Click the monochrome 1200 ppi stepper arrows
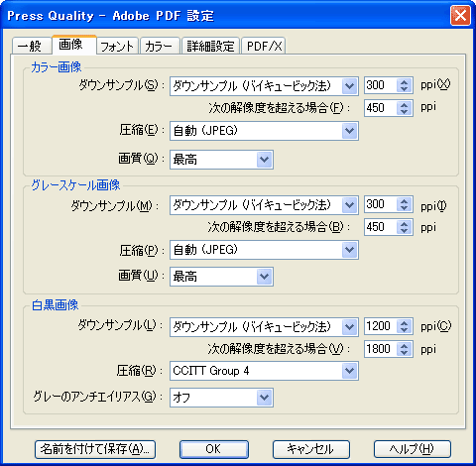Image resolution: width=476 pixels, height=466 pixels. pyautogui.click(x=404, y=326)
